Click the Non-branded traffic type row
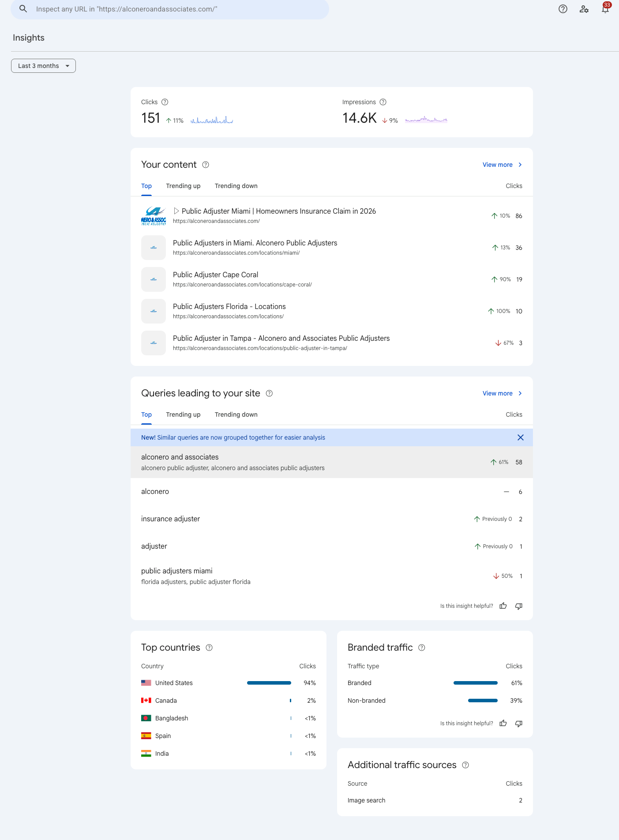Image resolution: width=619 pixels, height=840 pixels. 435,701
